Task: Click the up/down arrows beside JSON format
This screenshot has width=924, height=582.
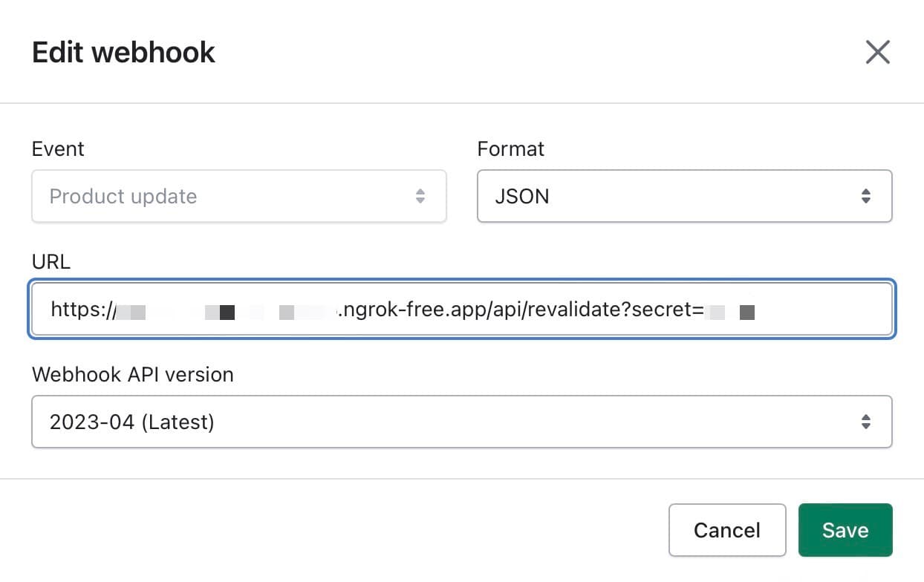Action: [x=865, y=196]
